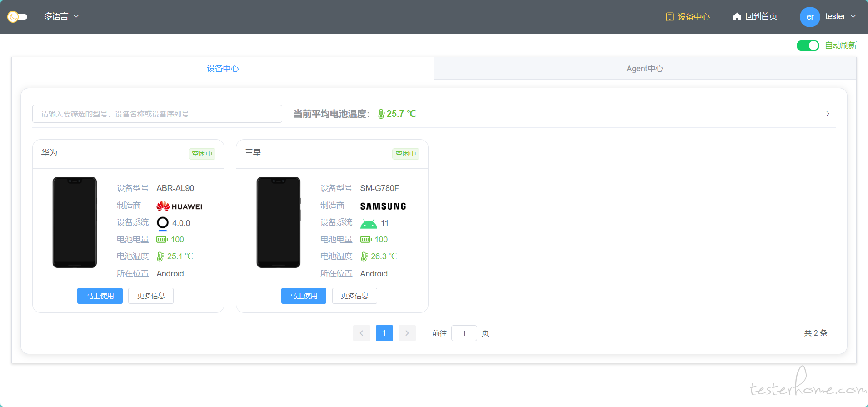Click the 26.3 ℃ temperature on Samsung card

[384, 256]
